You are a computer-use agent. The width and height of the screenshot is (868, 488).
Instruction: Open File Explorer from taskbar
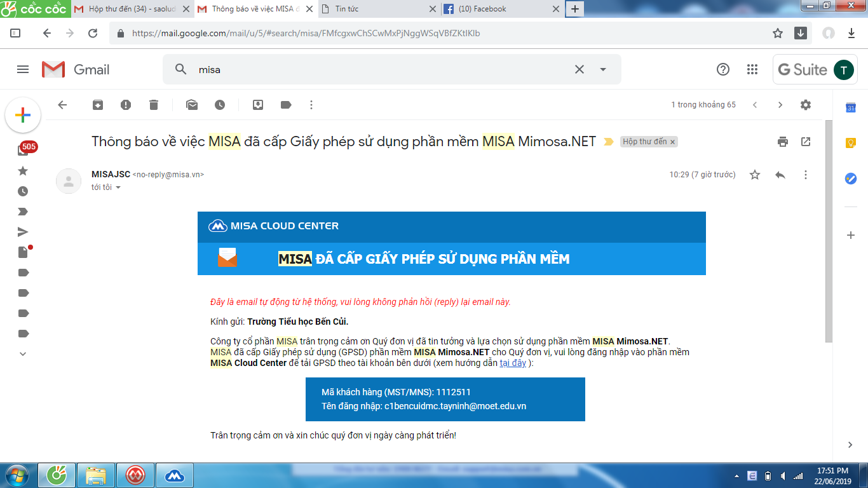[96, 475]
